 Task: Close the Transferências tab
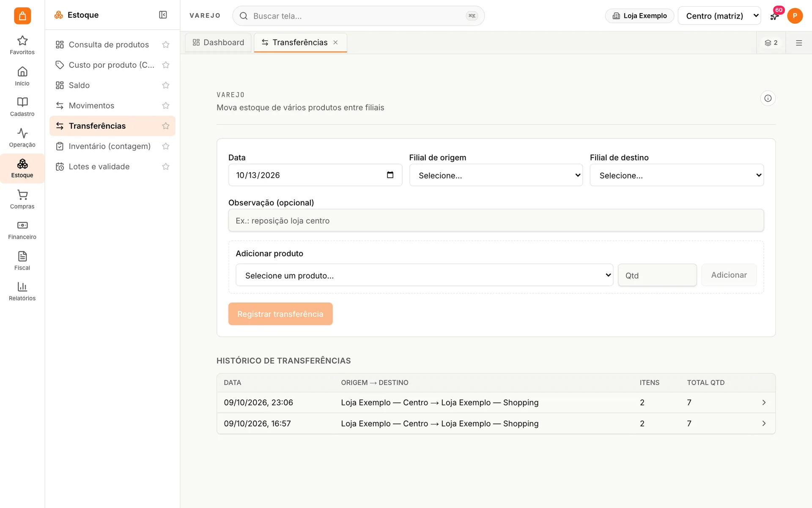(335, 42)
